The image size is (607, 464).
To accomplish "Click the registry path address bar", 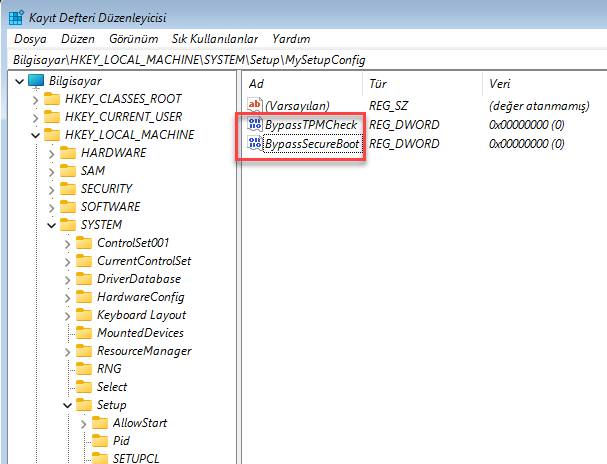I will pos(300,60).
